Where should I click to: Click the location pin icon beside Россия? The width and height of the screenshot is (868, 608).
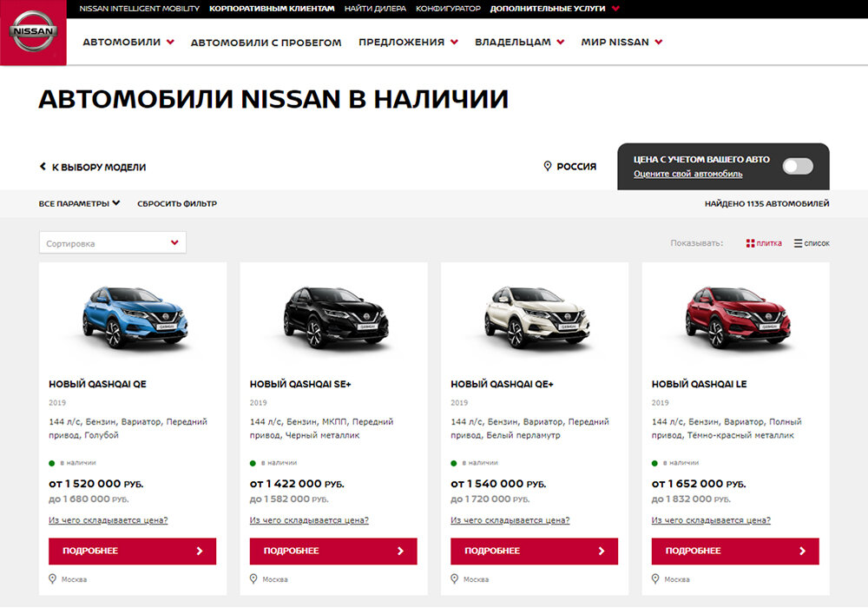[x=548, y=166]
